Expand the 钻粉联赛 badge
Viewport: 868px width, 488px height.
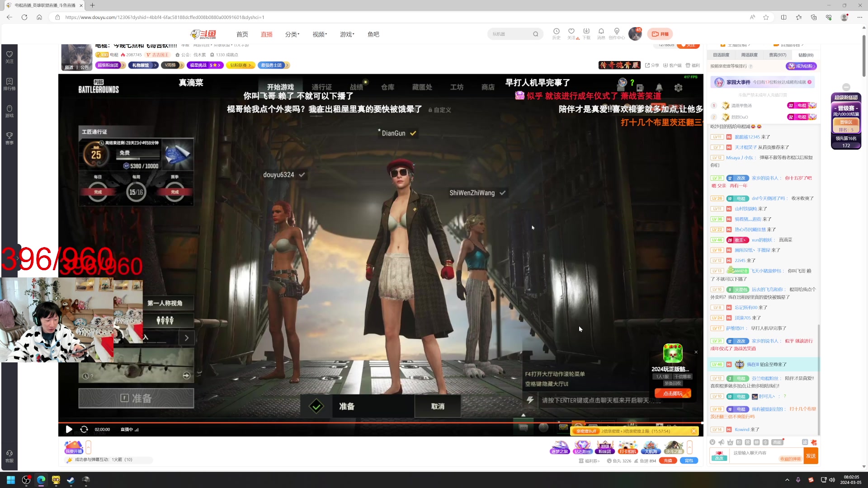click(x=241, y=66)
